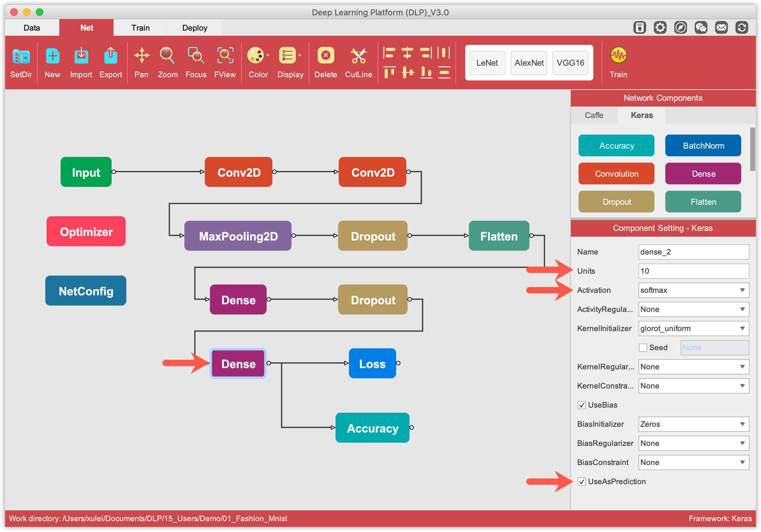This screenshot has width=761, height=532.
Task: Toggle the UseAsPrediction checkbox
Action: [581, 481]
